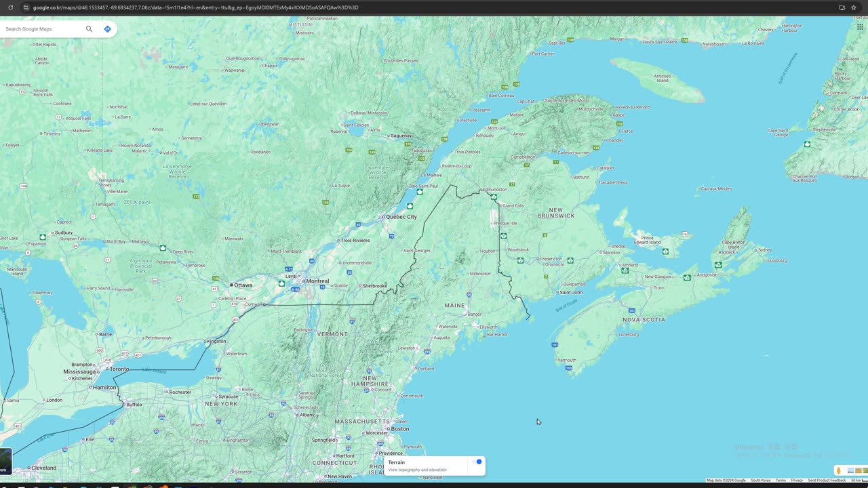The width and height of the screenshot is (868, 488).
Task: Click the Bangor city label
Action: click(475, 314)
